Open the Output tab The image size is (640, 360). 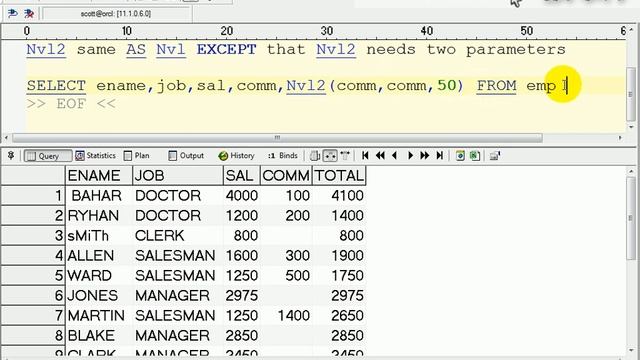pos(186,156)
